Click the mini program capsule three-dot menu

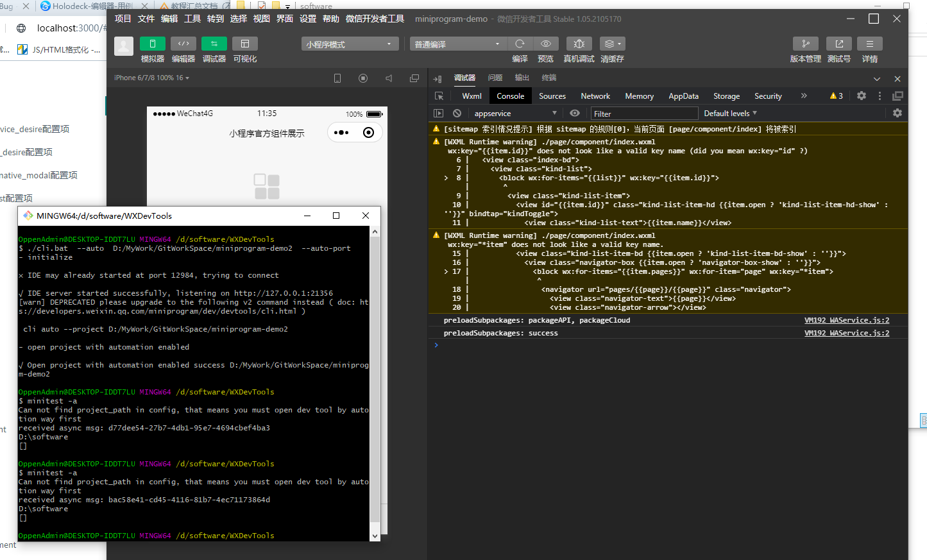tap(341, 133)
